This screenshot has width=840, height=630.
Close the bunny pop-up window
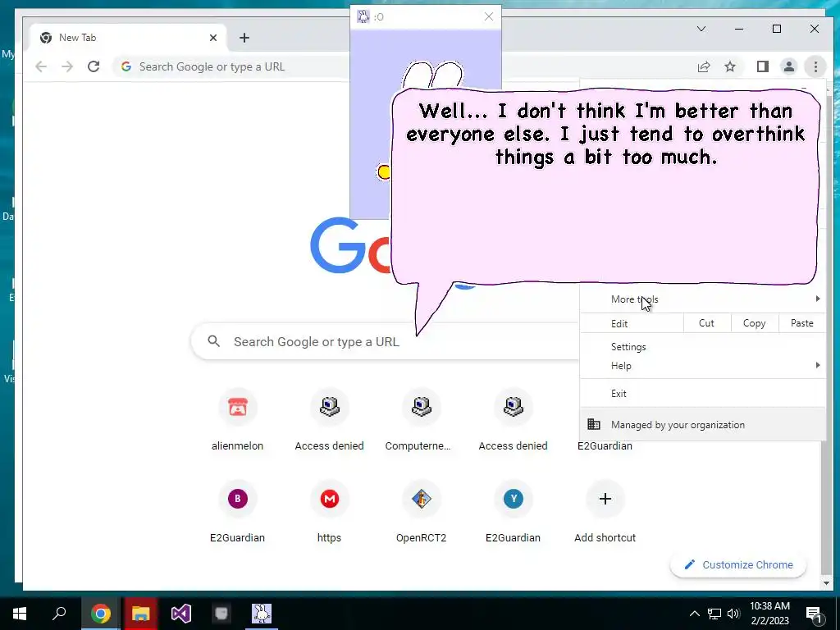point(489,16)
